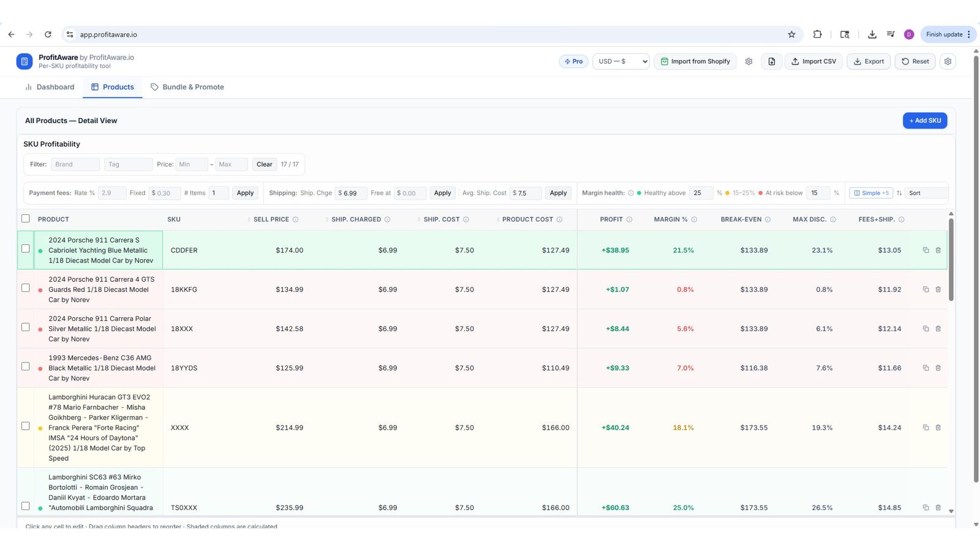Open settings gear beside Reset button

pos(948,61)
